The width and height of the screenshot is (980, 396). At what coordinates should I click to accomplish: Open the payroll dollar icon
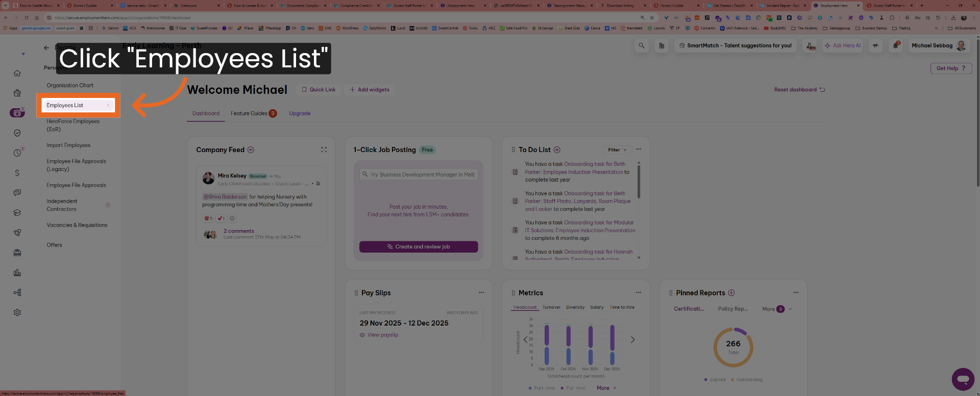tap(17, 173)
